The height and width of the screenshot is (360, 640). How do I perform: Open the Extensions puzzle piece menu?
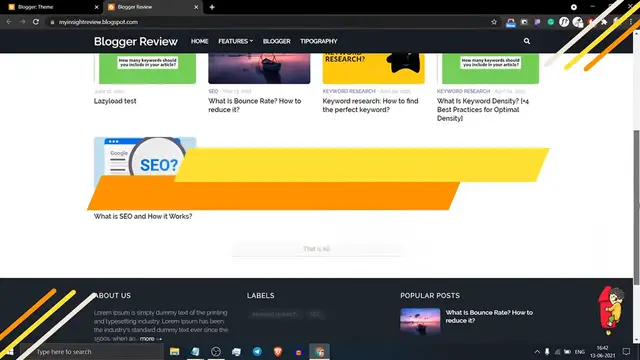pos(604,22)
